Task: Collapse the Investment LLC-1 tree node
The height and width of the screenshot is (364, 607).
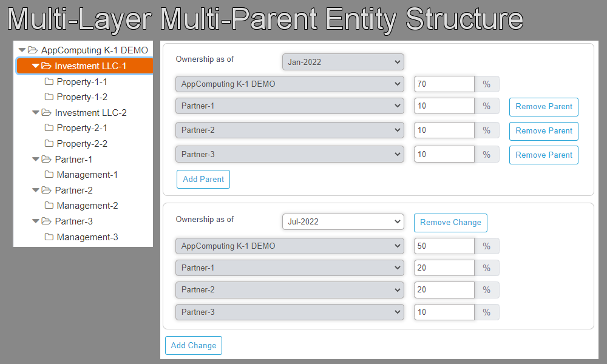Action: point(35,66)
